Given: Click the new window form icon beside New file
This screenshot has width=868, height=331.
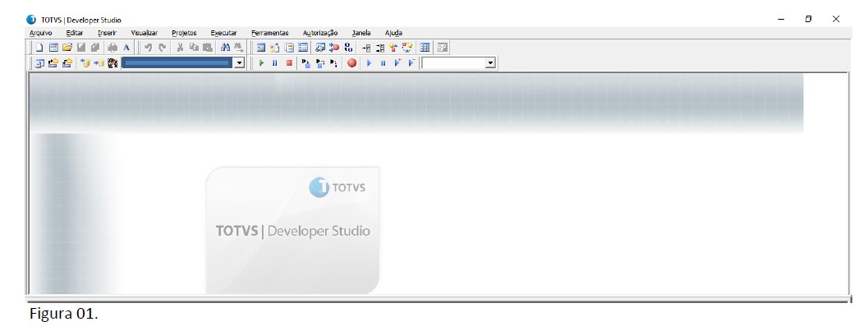Looking at the screenshot, I should [53, 48].
